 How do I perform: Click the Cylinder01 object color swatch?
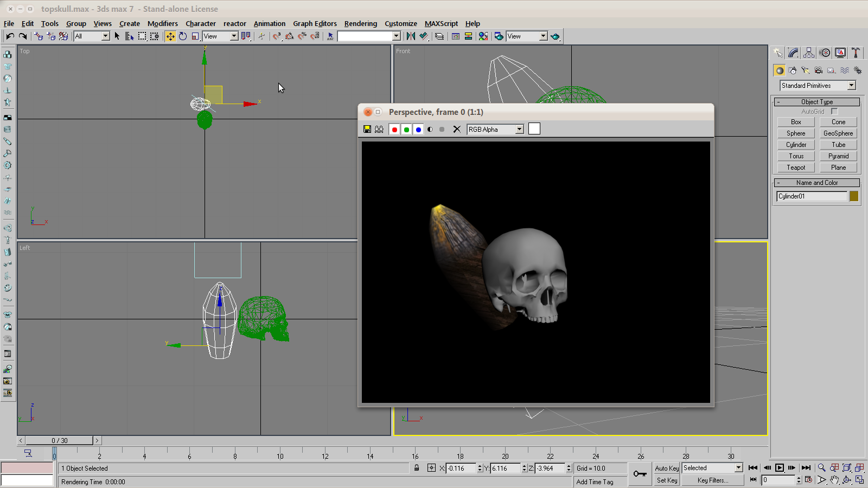(854, 196)
